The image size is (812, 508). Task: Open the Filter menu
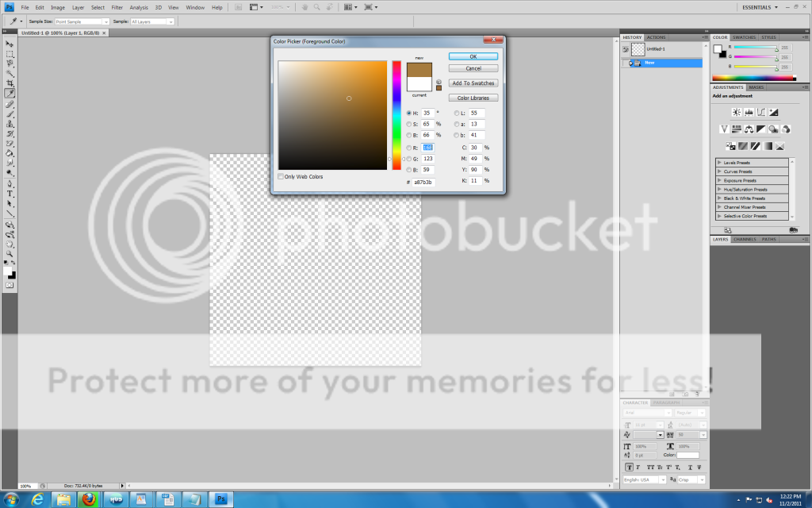[x=117, y=7]
